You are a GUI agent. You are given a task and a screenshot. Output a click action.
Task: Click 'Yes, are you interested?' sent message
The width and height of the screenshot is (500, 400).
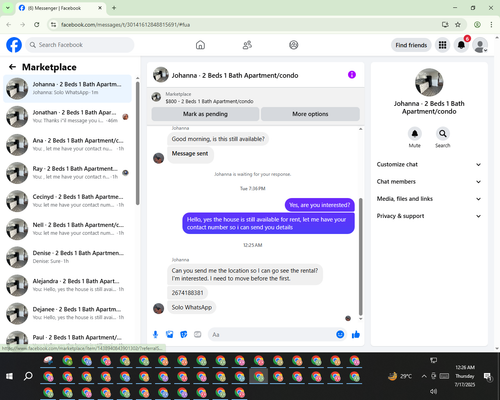point(320,205)
